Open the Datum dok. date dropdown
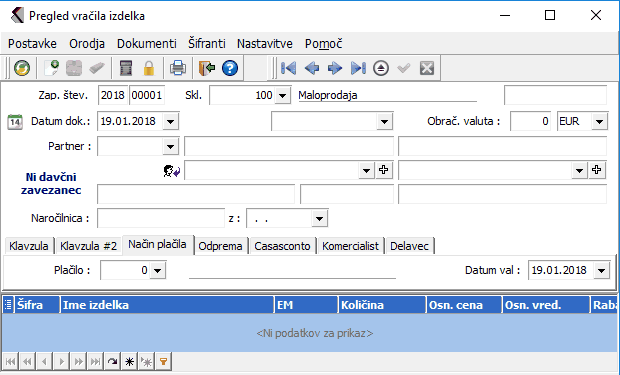Image resolution: width=620 pixels, height=375 pixels. 170,122
